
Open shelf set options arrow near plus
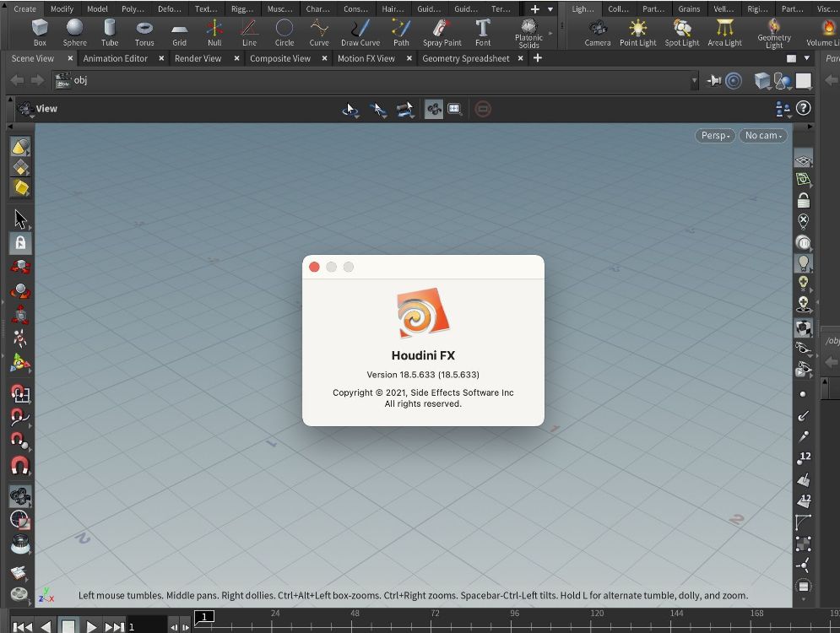pos(550,9)
